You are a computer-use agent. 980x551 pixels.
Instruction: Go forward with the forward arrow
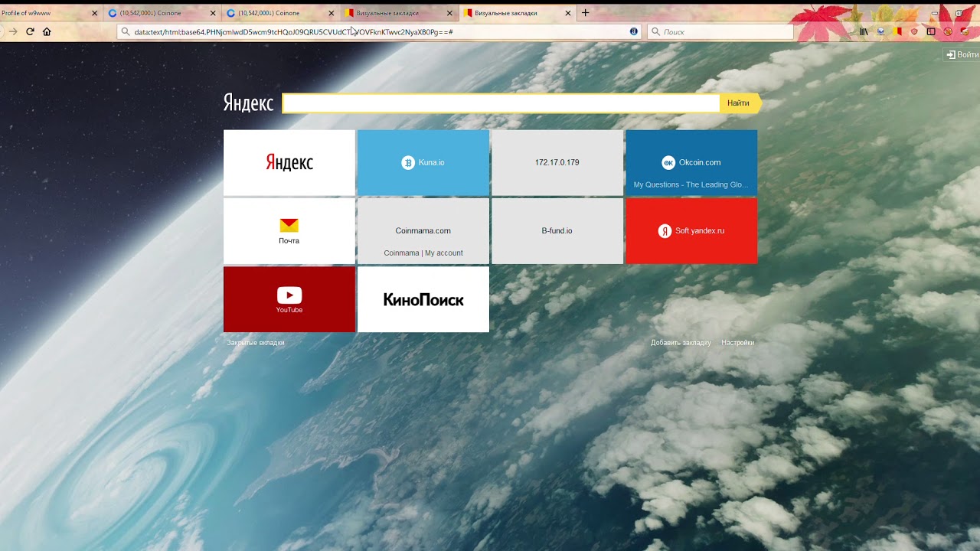pyautogui.click(x=12, y=32)
